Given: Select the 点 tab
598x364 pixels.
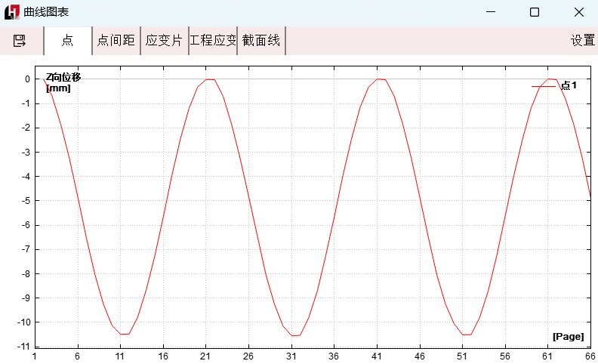Looking at the screenshot, I should coord(67,41).
